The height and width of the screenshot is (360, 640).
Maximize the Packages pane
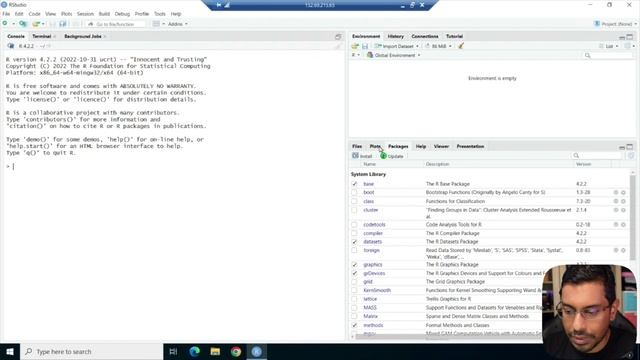point(630,147)
